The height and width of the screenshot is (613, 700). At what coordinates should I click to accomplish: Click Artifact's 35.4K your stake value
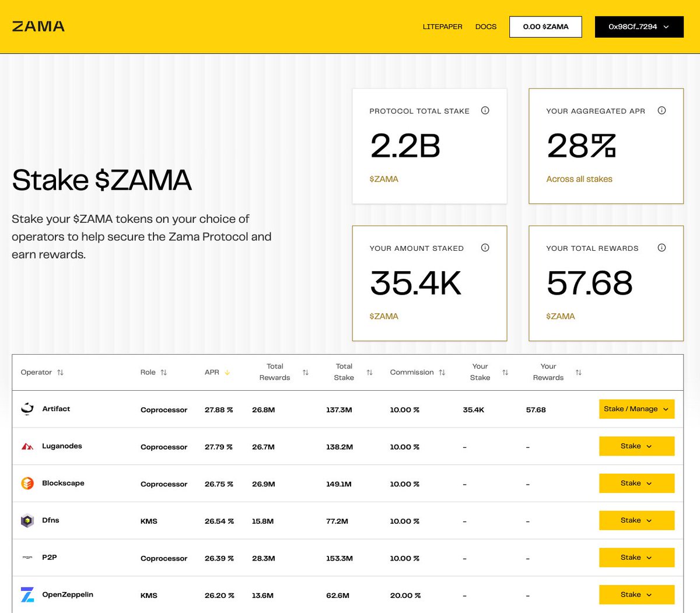[x=473, y=410]
